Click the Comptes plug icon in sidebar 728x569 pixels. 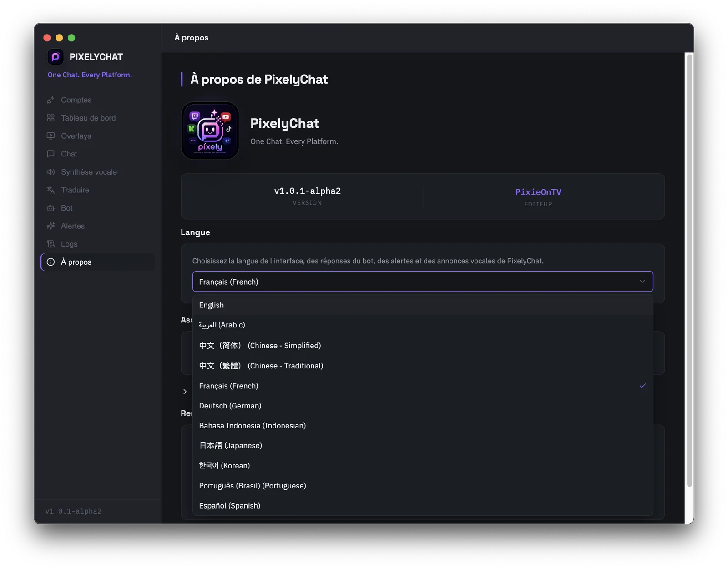pyautogui.click(x=51, y=100)
